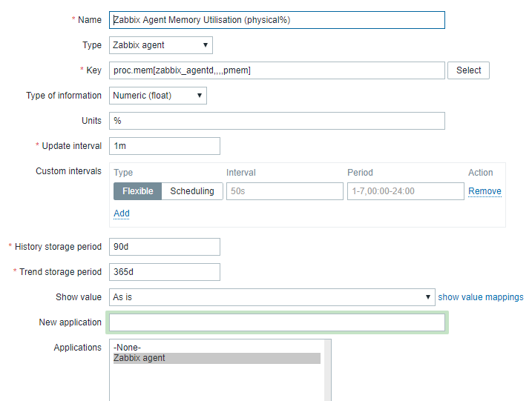
Task: Open the show value mappings link
Action: click(481, 297)
